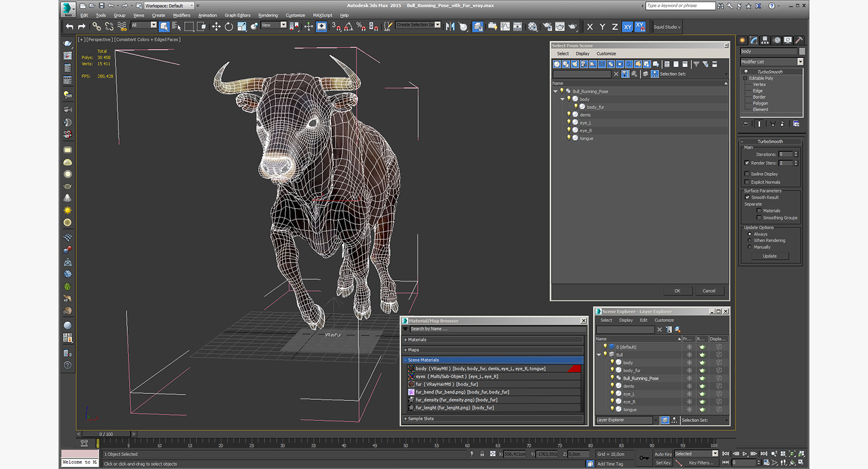Screen dimensions: 868x469
Task: Open the Workspace Default dropdown
Action: coord(170,6)
